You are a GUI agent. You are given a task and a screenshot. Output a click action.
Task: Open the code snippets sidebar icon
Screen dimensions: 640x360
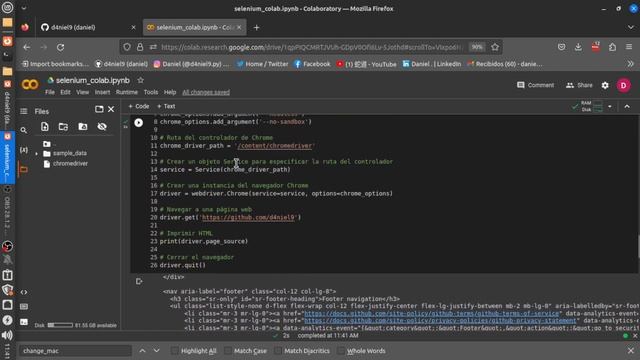[24, 292]
